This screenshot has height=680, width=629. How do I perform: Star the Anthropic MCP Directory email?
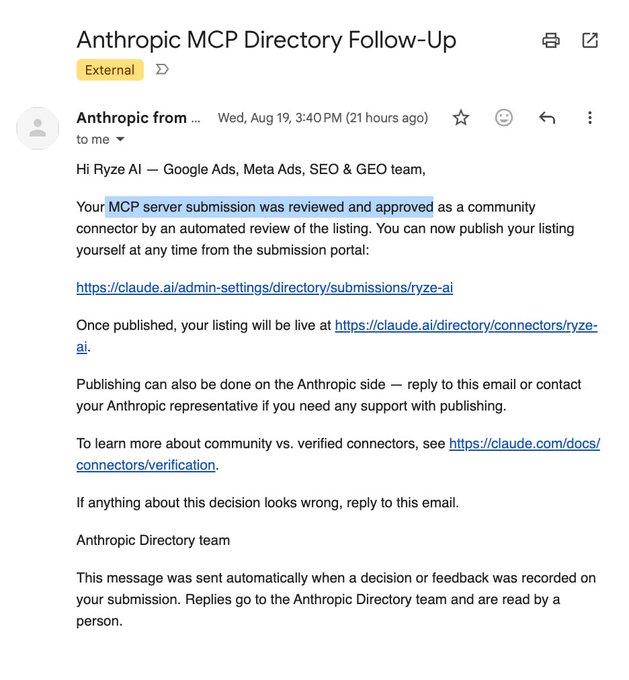point(461,118)
